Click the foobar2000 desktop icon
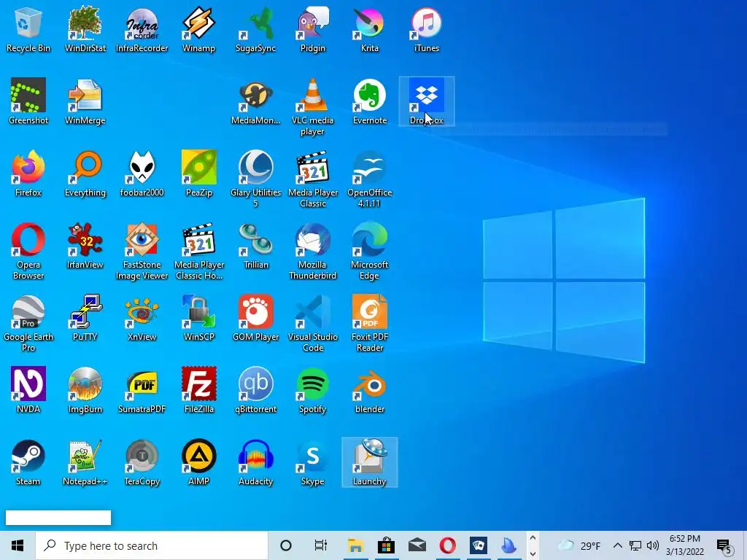The image size is (747, 560). click(142, 174)
